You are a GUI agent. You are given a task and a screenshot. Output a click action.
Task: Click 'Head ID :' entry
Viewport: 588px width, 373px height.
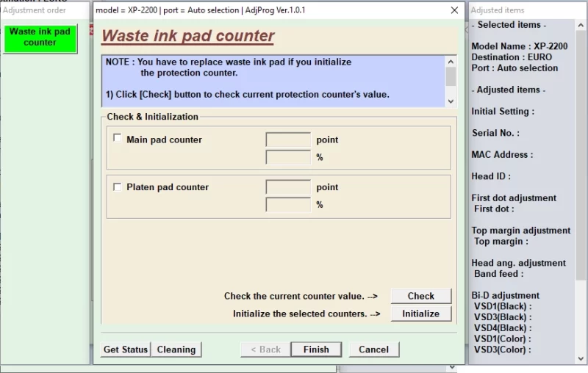point(491,176)
